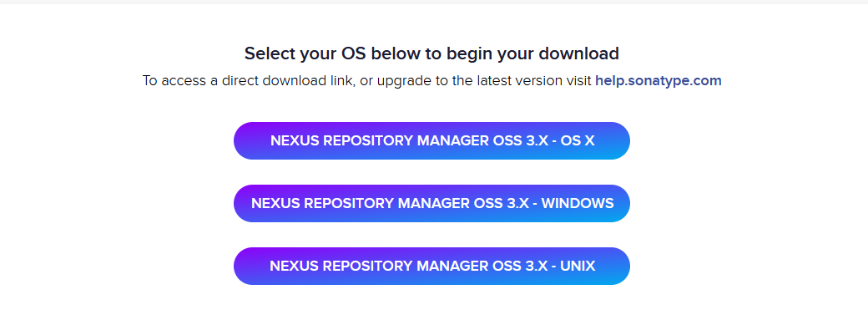Begin the UNIX download of Nexus OSS 3.X
Image resolution: width=868 pixels, height=315 pixels.
click(x=431, y=267)
